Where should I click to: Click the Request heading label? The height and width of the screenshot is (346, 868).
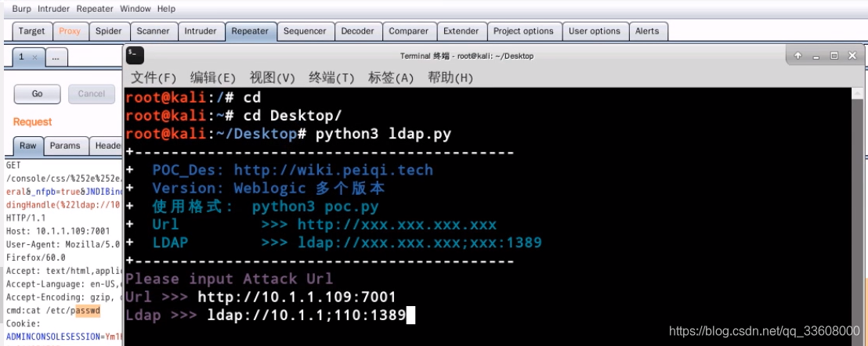33,121
